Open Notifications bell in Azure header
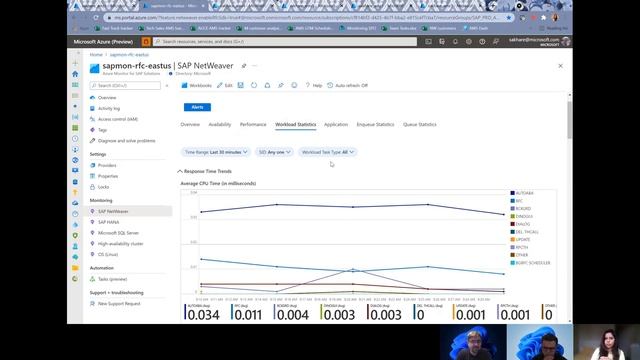Screen dimensions: 640x360 pos(455,42)
